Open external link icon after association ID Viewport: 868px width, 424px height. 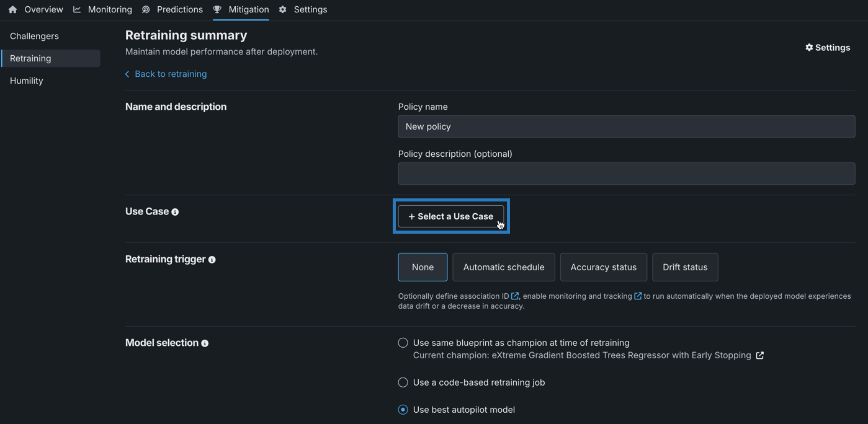coord(515,296)
